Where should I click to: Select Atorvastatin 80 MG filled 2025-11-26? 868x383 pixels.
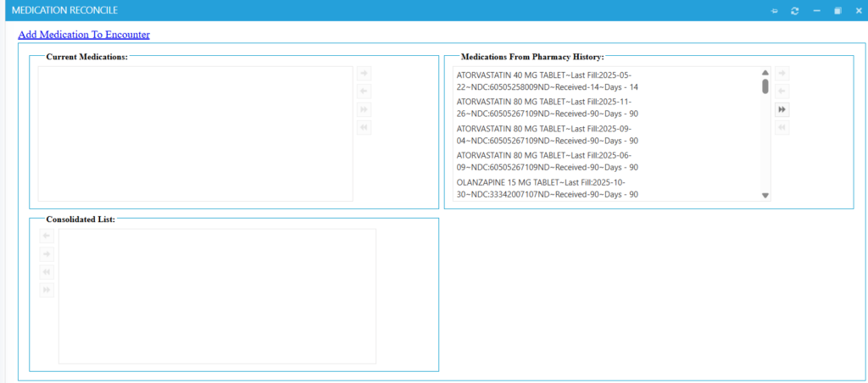(x=547, y=108)
